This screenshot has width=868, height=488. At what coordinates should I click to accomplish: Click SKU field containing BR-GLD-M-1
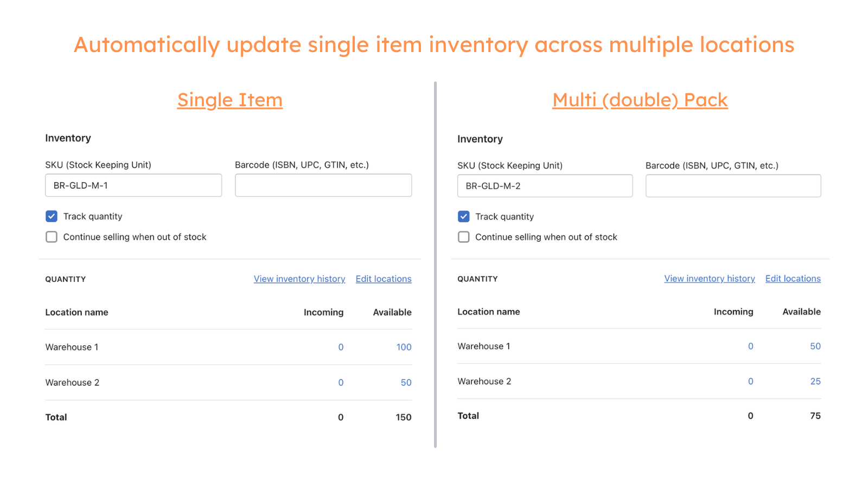coord(133,185)
